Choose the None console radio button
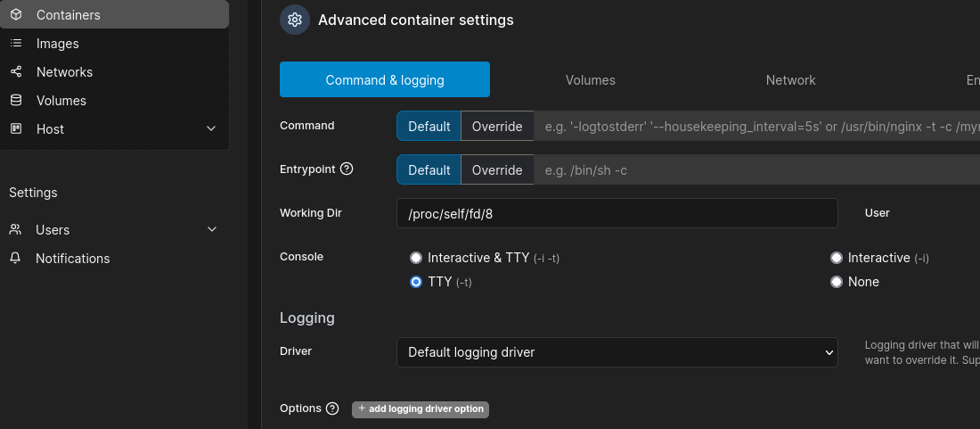Viewport: 980px width, 429px height. click(x=836, y=282)
